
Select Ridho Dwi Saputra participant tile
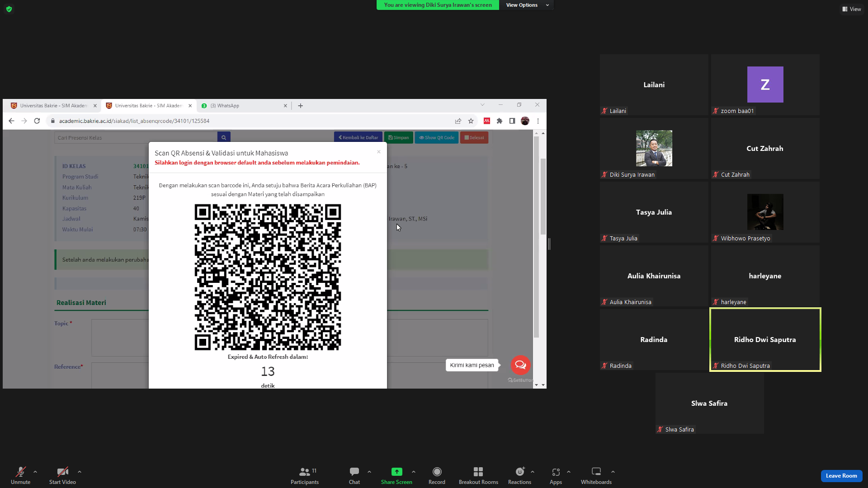point(765,340)
